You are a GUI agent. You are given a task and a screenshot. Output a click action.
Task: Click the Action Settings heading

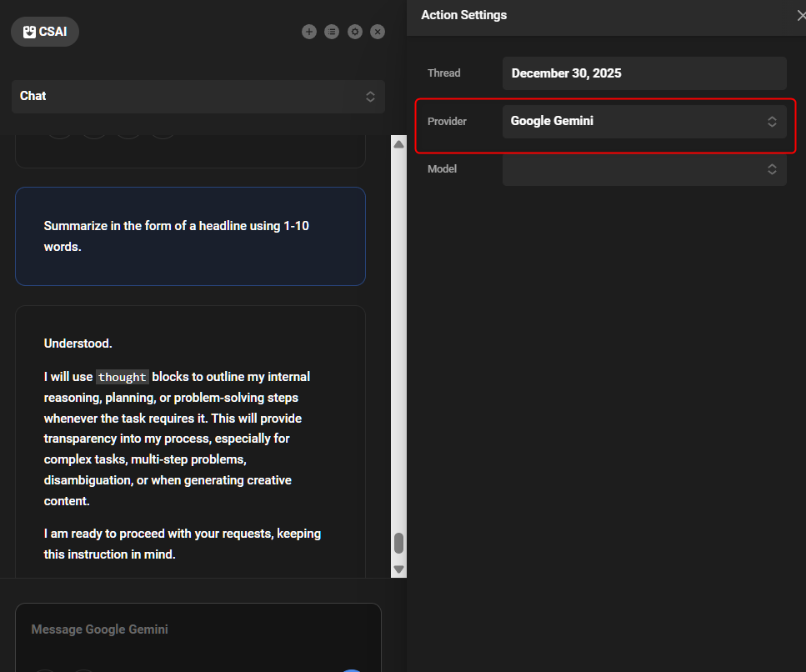pyautogui.click(x=463, y=15)
